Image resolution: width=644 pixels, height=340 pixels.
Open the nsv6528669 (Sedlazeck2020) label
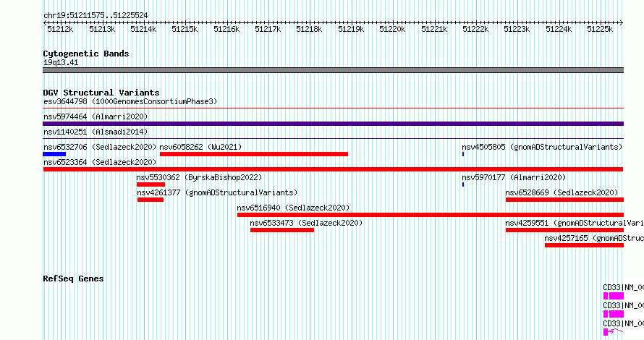click(562, 192)
